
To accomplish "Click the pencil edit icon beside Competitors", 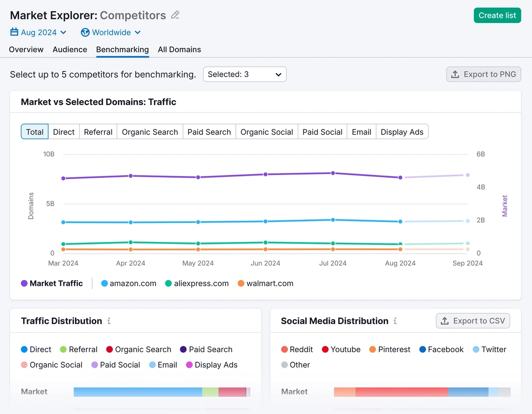I will point(175,15).
